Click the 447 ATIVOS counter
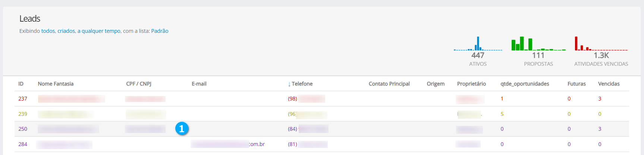The image size is (644, 155). [478, 55]
